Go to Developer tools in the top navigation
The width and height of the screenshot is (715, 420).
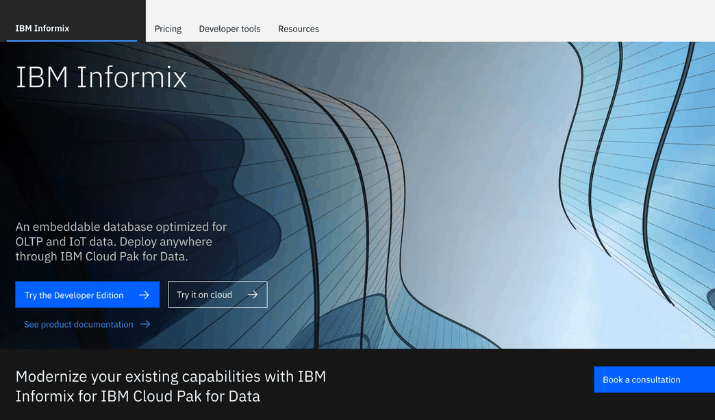tap(229, 29)
